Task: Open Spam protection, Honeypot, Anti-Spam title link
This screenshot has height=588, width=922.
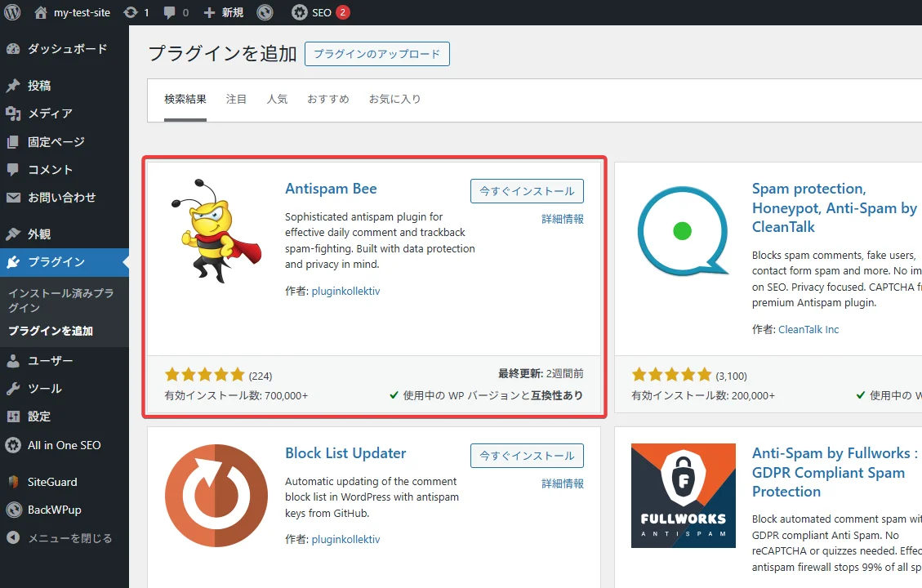Action: tap(835, 207)
